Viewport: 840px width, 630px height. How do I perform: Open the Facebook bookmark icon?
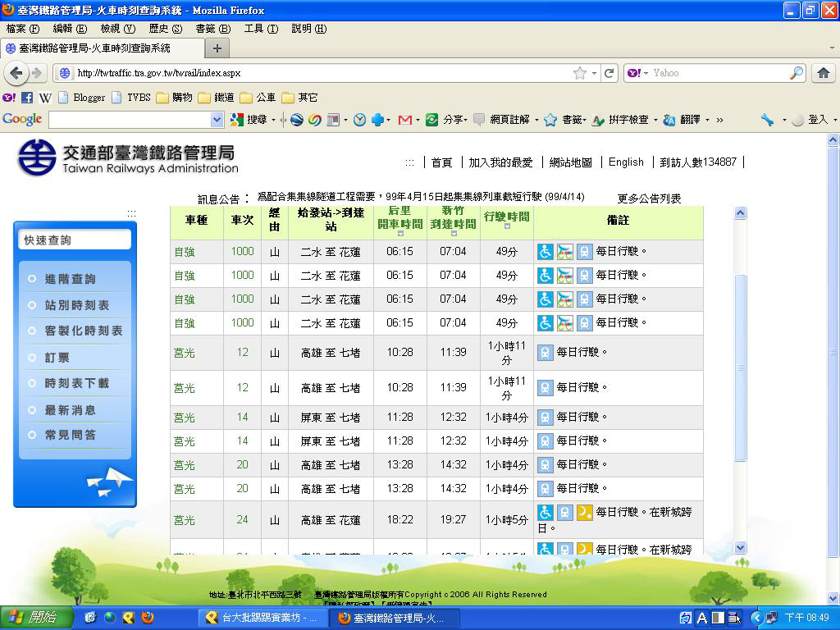pos(27,97)
